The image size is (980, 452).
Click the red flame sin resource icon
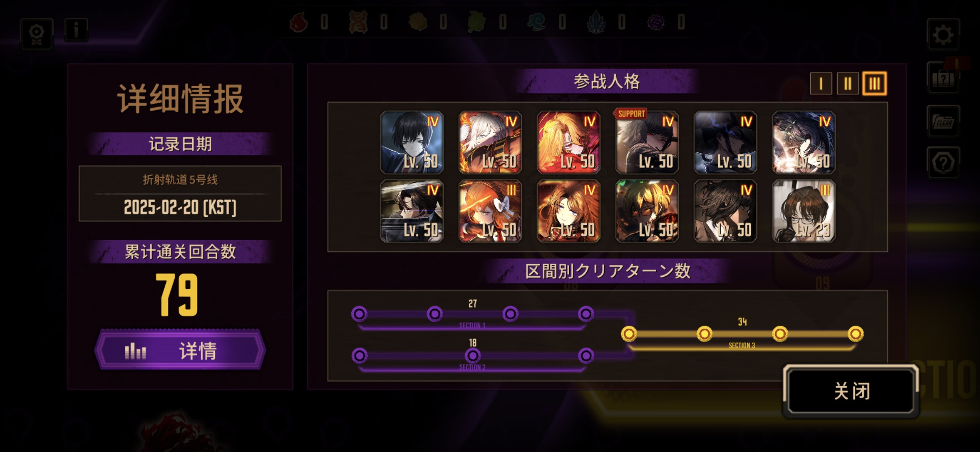click(299, 22)
